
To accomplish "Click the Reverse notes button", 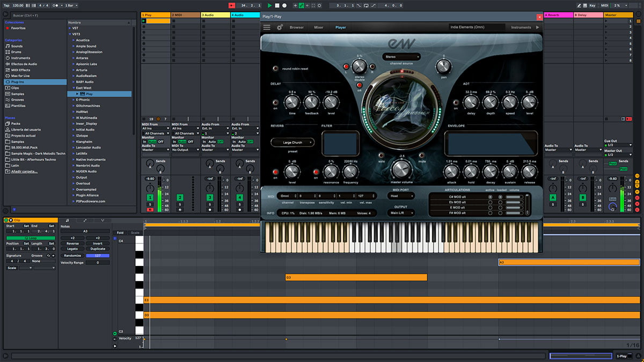I will (72, 243).
